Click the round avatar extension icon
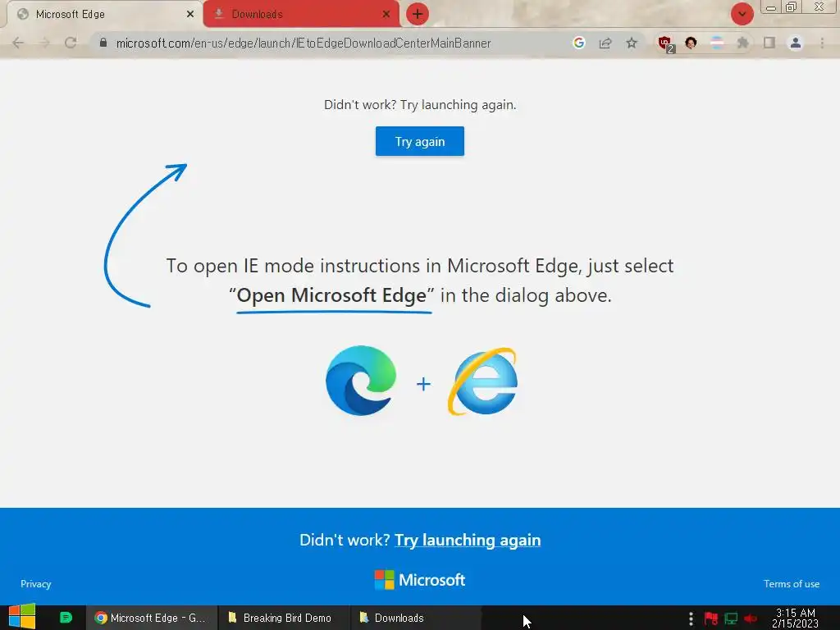Screen dimensions: 840x630 [691, 43]
